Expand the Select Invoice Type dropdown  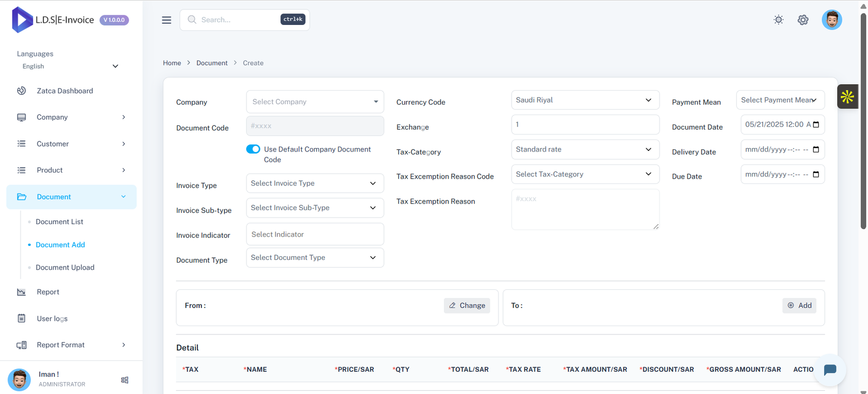[315, 183]
